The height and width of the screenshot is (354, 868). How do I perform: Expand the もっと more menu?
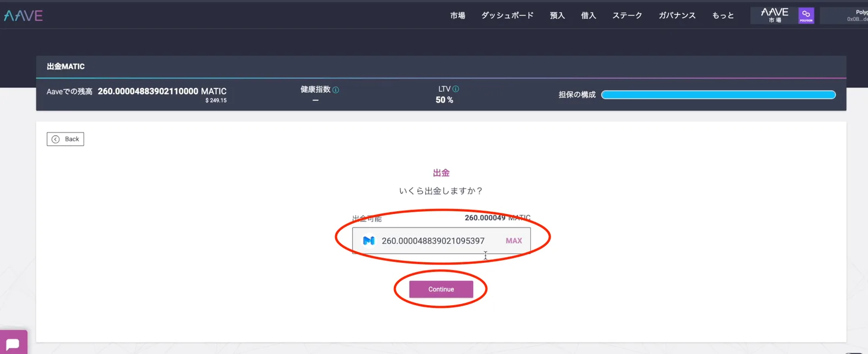pyautogui.click(x=723, y=16)
